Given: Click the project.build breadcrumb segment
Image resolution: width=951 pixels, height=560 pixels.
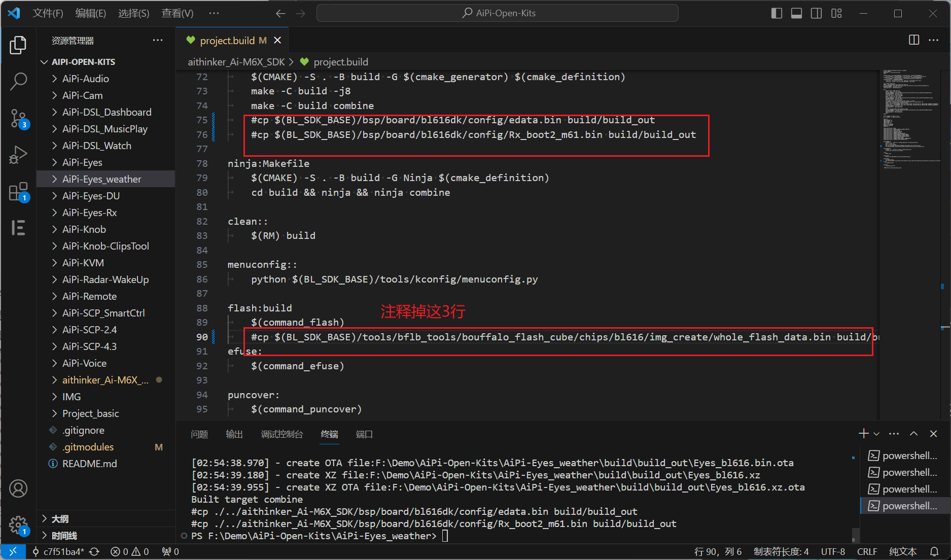Looking at the screenshot, I should click(341, 62).
